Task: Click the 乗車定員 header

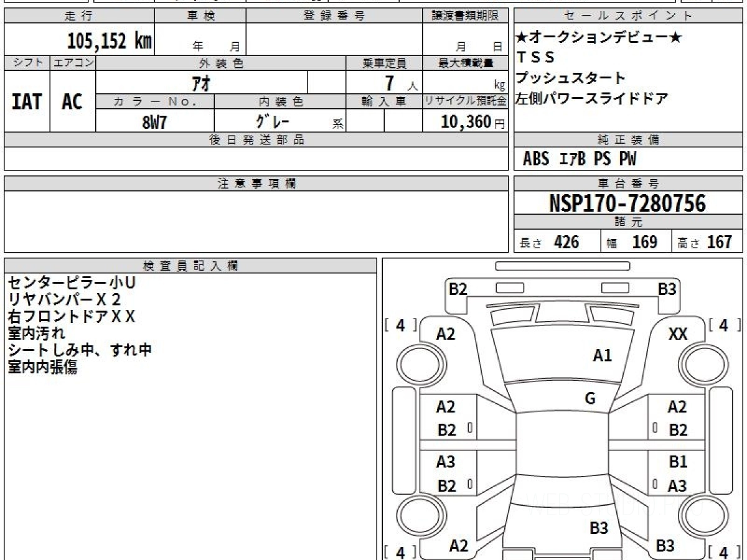Action: point(383,63)
